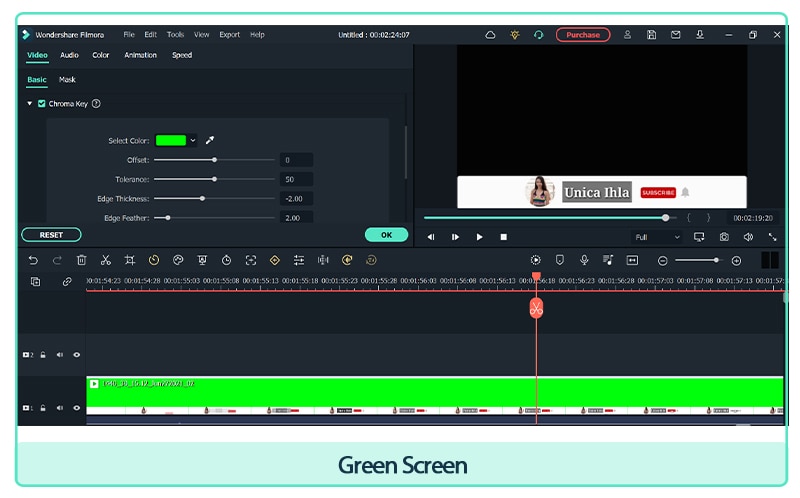Open the Full preview quality dropdown

click(657, 237)
